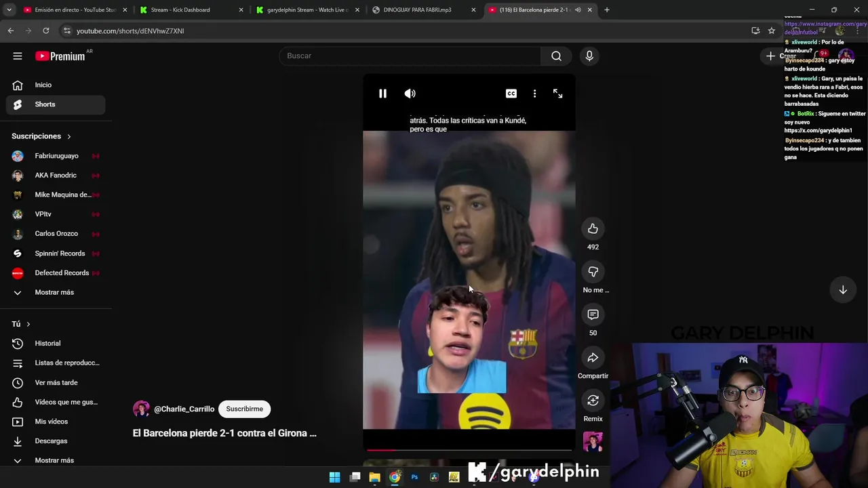Viewport: 868px width, 488px height.
Task: Open a new browser tab
Action: point(607,9)
